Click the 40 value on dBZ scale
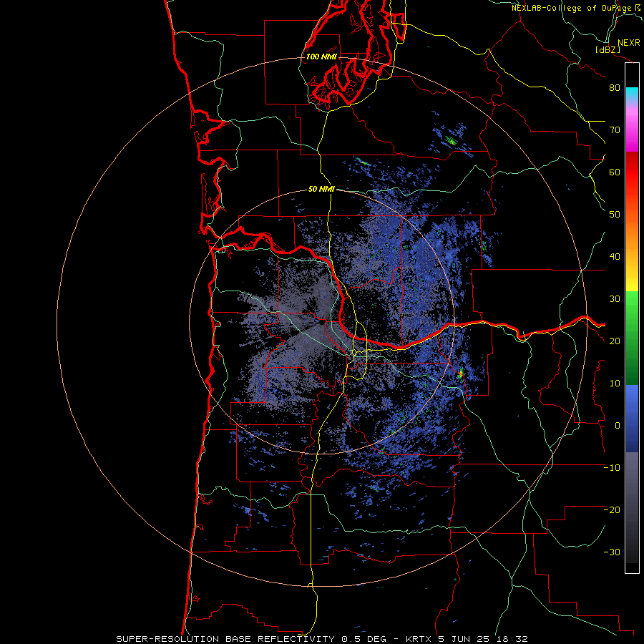 (x=615, y=257)
